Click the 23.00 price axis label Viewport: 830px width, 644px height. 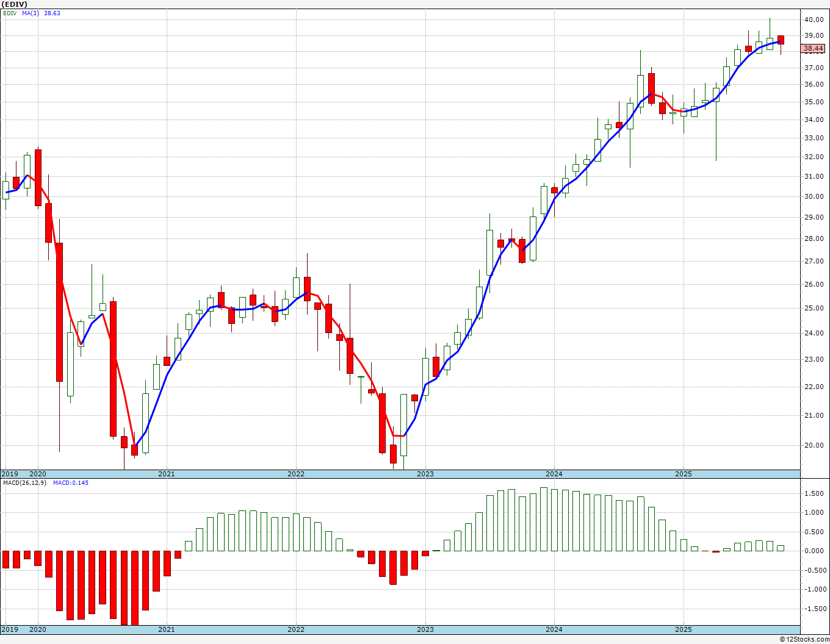click(x=814, y=359)
